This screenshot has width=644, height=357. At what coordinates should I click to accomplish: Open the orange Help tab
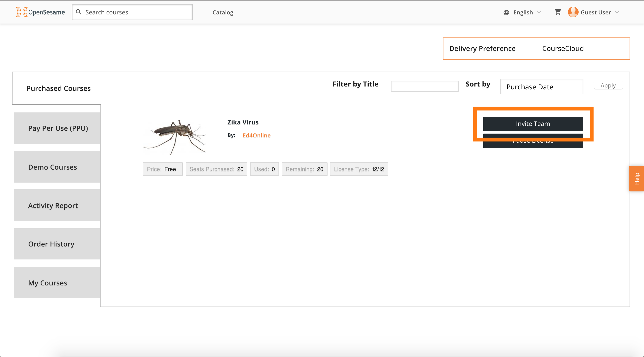coord(637,179)
